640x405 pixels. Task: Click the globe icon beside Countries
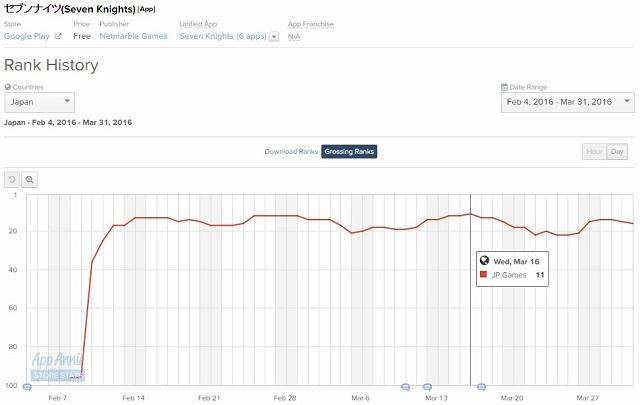click(x=7, y=88)
